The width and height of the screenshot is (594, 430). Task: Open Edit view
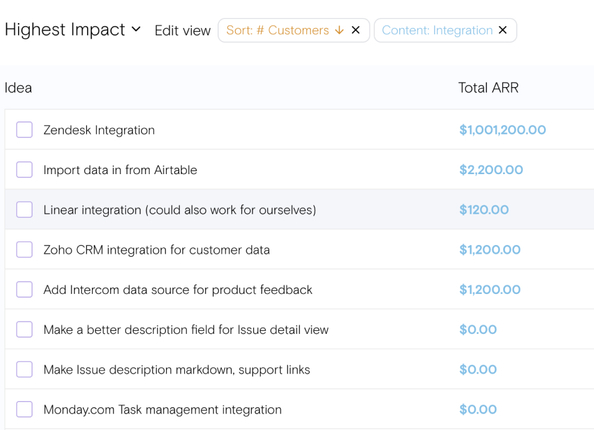click(183, 30)
